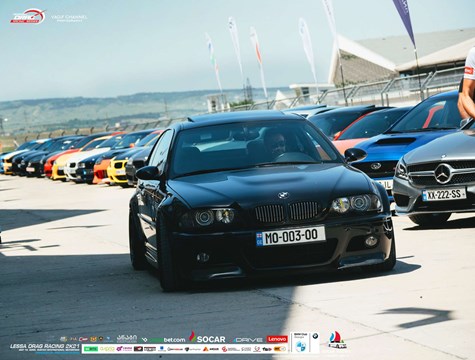Viewport: 475px width, 360px height.
Task: Click the BMW hood emblem on black car
Action: [x=283, y=195]
